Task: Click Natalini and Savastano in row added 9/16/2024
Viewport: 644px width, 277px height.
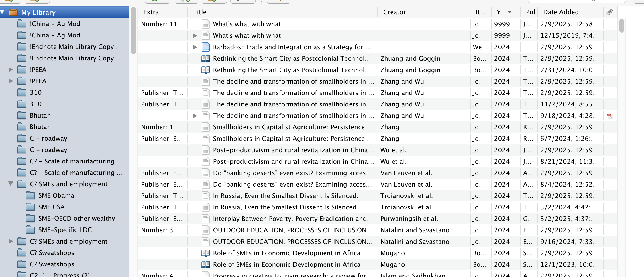Action: point(415,242)
